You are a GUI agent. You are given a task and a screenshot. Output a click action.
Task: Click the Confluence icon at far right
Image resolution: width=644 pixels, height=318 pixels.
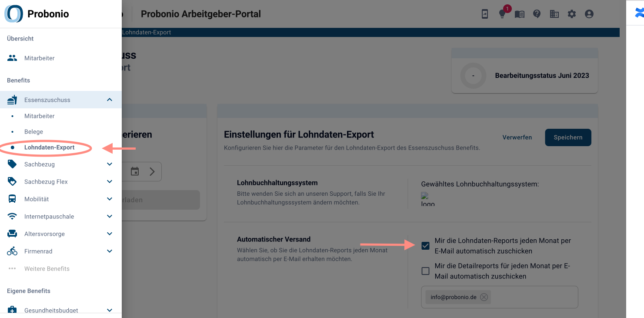point(639,13)
